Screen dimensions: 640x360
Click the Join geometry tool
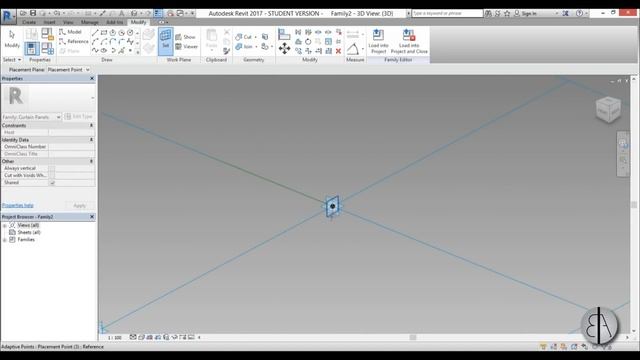244,47
